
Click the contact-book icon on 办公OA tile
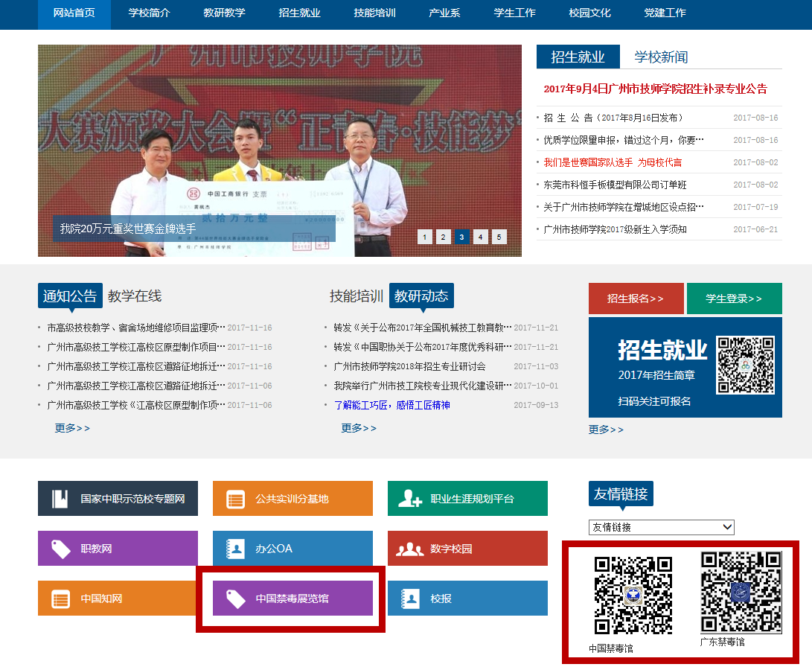236,549
